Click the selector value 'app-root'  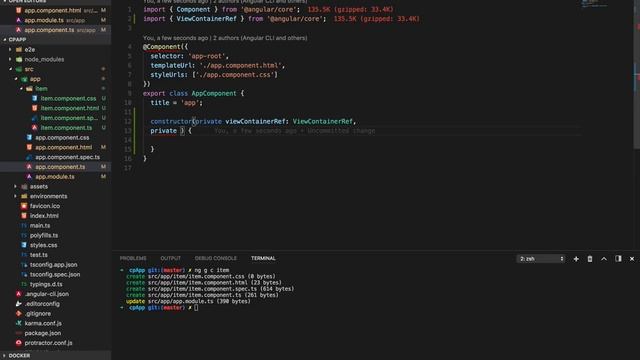207,56
